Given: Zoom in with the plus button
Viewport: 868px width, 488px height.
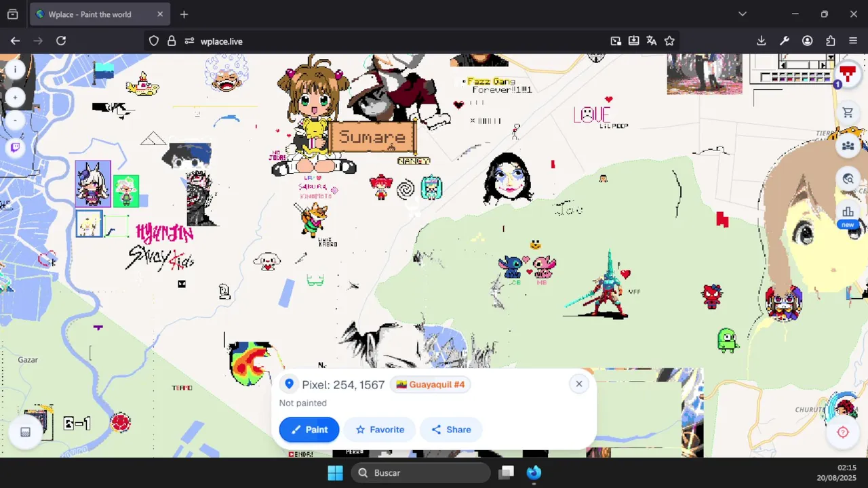Looking at the screenshot, I should (15, 97).
